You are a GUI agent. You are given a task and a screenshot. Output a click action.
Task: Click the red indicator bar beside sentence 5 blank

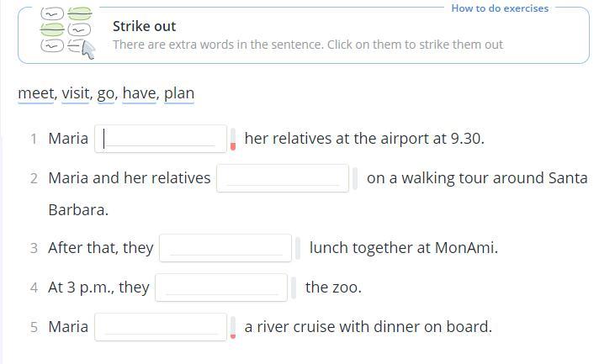(233, 328)
